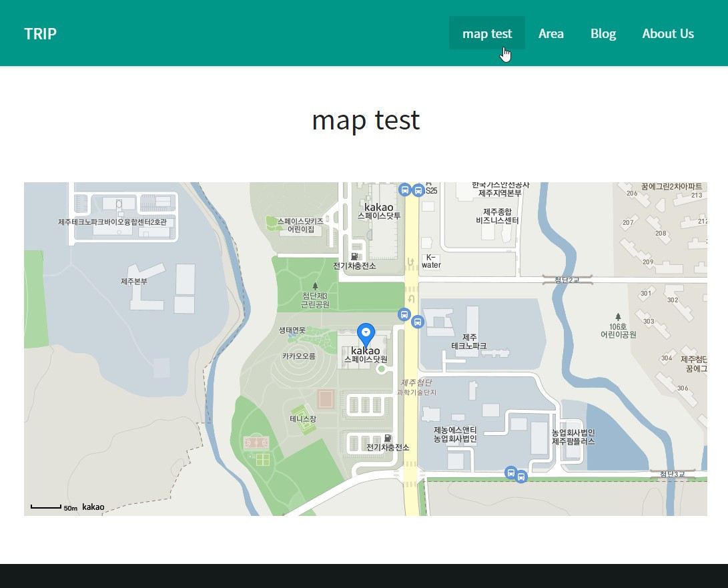Image resolution: width=728 pixels, height=588 pixels.
Task: Click the 카카오오름 label
Action: pos(299,356)
